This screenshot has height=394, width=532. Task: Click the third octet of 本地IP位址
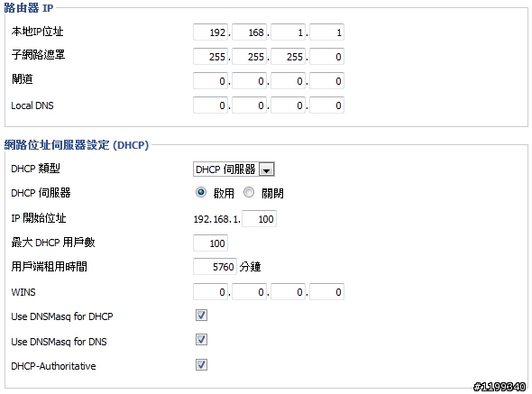(288, 32)
